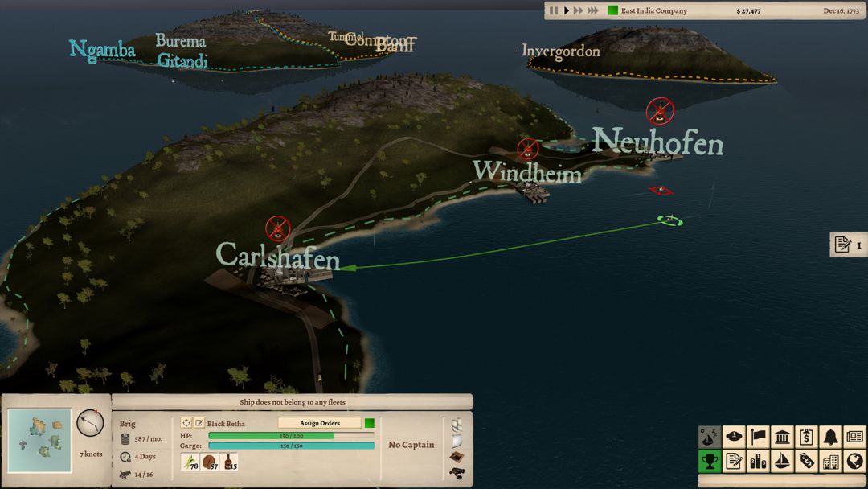Open the newspaper icon panel
This screenshot has width=868, height=489.
[854, 437]
